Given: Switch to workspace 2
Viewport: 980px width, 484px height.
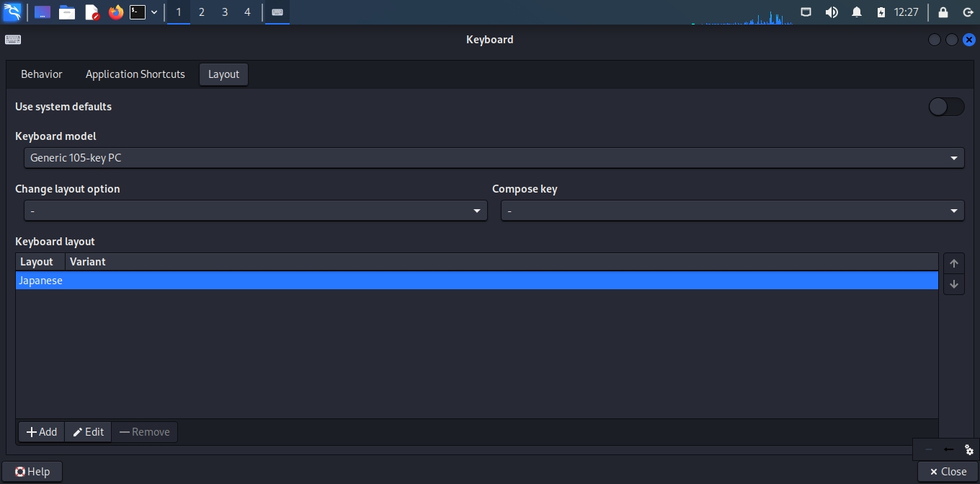Looking at the screenshot, I should (x=201, y=12).
